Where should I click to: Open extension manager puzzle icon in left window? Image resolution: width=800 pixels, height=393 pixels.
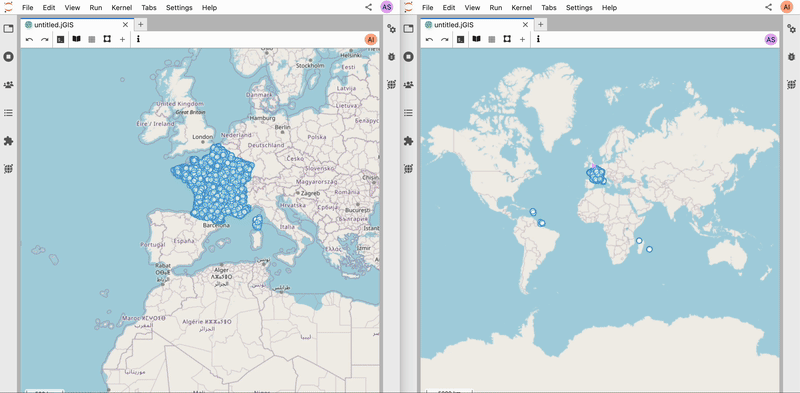pyautogui.click(x=8, y=141)
